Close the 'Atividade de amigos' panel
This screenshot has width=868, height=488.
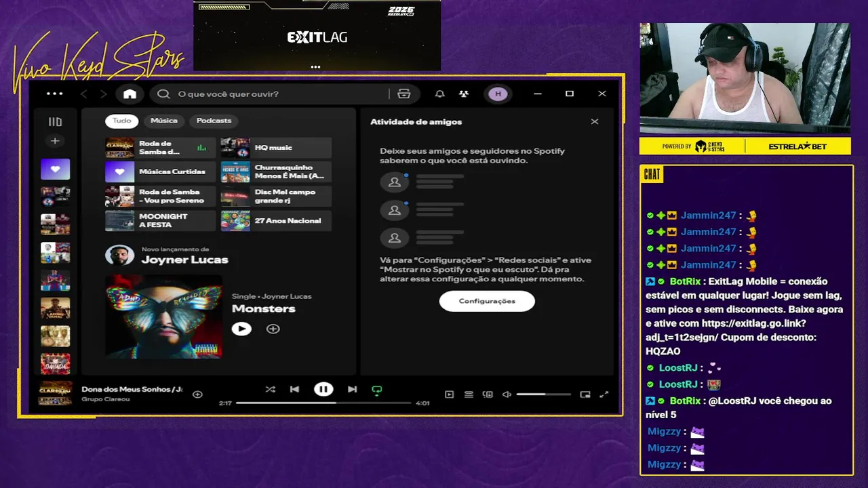click(x=595, y=122)
